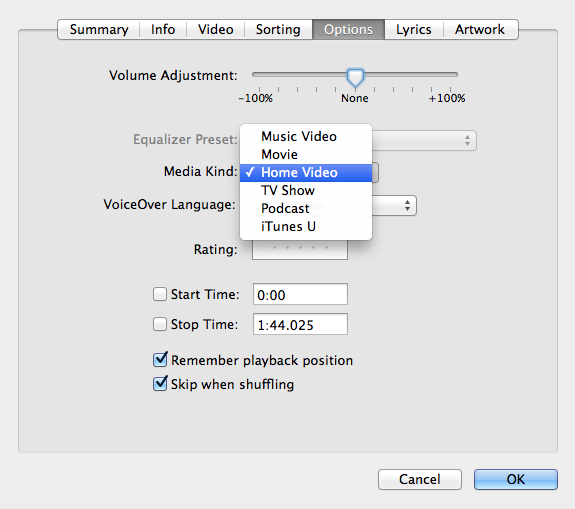Confirm changes with the OK button
The image size is (575, 509).
coord(516,479)
